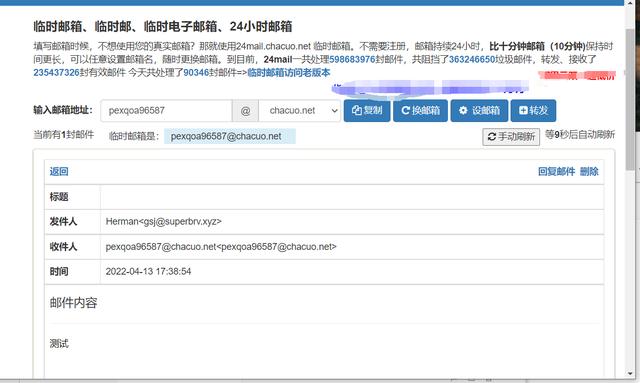Click the gear icon in 设邮箱 button
Screen dimensions: 640x383
click(463, 111)
